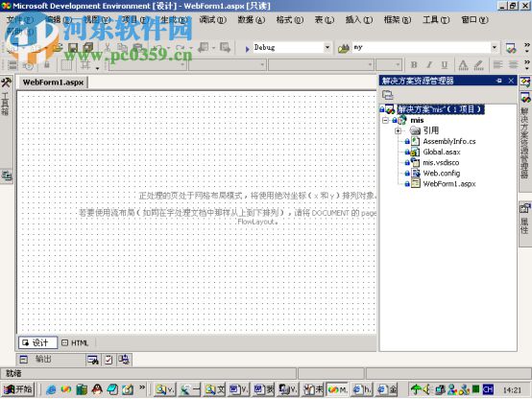Image resolution: width=532 pixels, height=399 pixels.
Task: Click the foreground color icon
Action: click(x=463, y=65)
